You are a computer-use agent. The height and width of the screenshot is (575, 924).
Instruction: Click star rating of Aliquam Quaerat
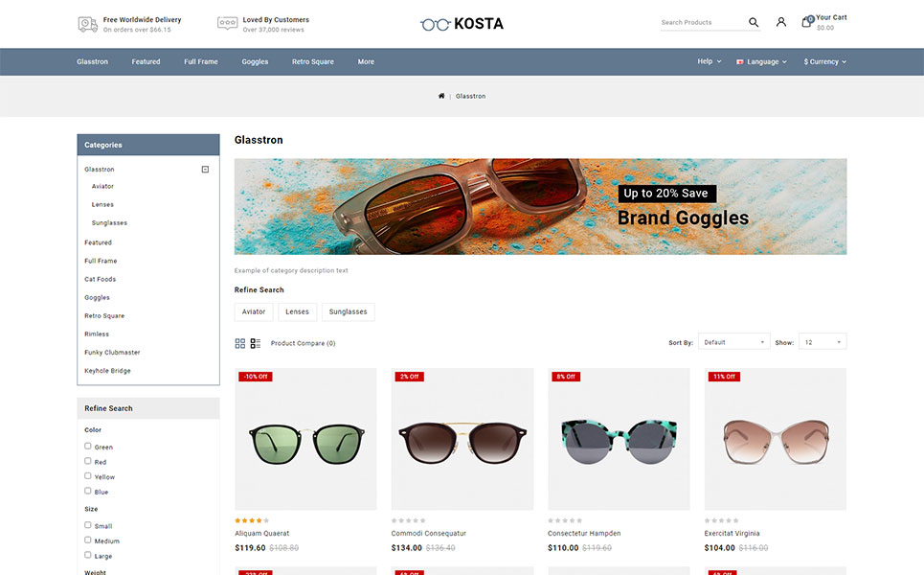(x=252, y=520)
